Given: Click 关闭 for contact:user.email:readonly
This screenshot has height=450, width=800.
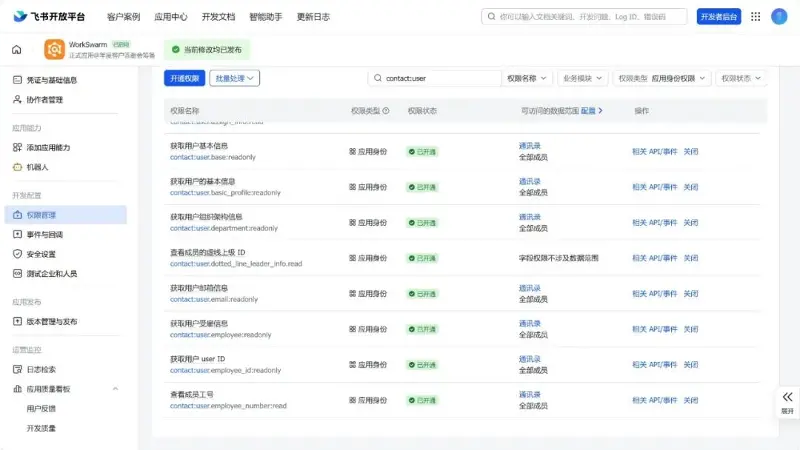Looking at the screenshot, I should [691, 294].
